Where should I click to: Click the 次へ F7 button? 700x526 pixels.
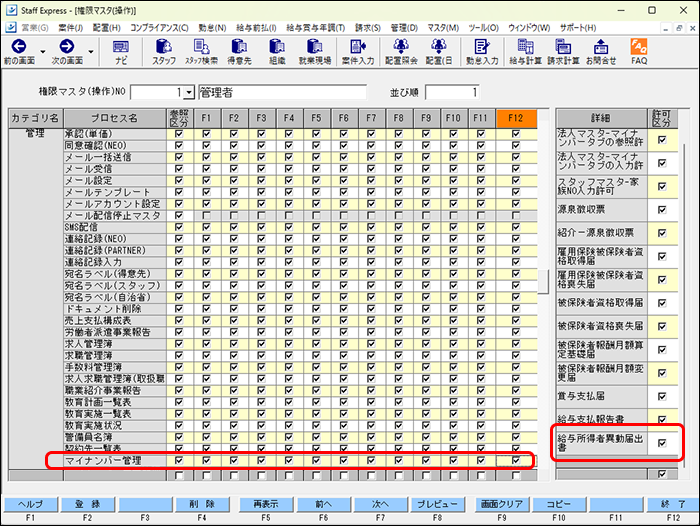point(380,504)
